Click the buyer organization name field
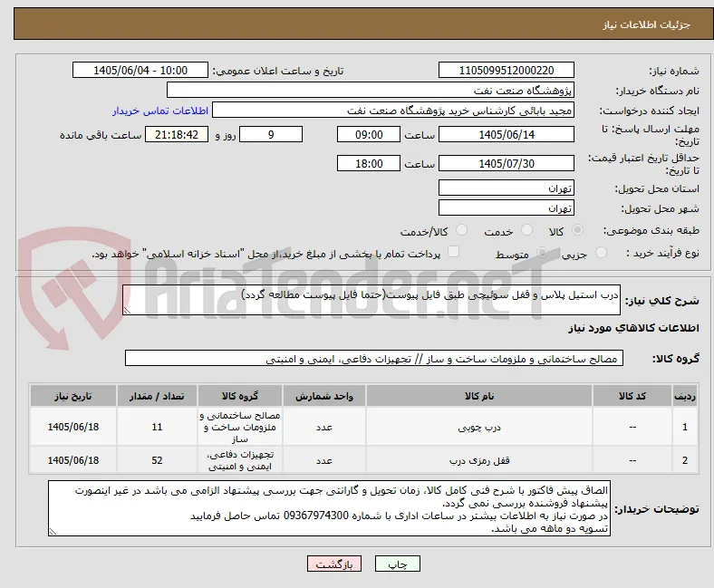714x588 pixels. click(x=371, y=91)
